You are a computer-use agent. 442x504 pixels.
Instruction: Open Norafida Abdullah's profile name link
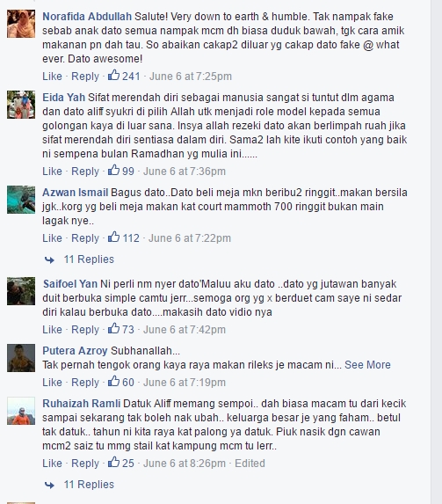[87, 17]
